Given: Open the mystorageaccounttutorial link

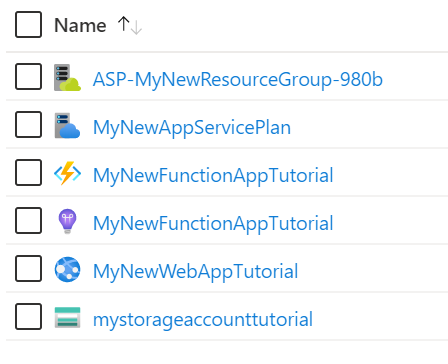Looking at the screenshot, I should (203, 319).
